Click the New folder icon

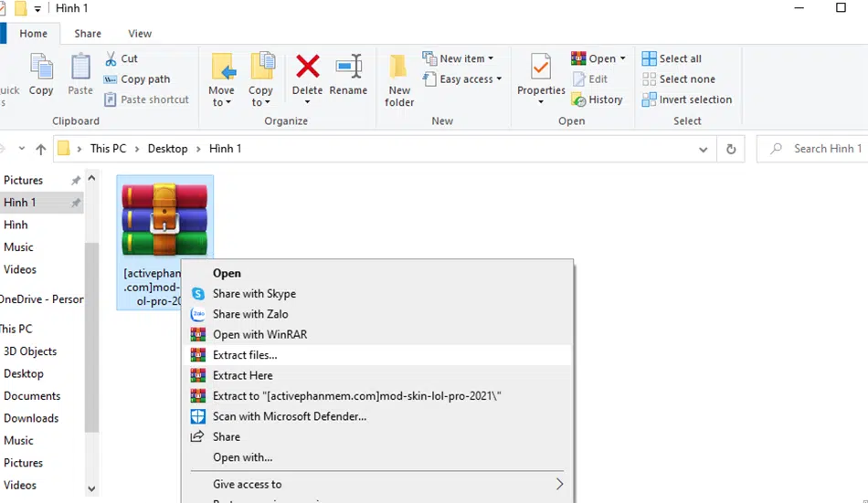(x=399, y=69)
